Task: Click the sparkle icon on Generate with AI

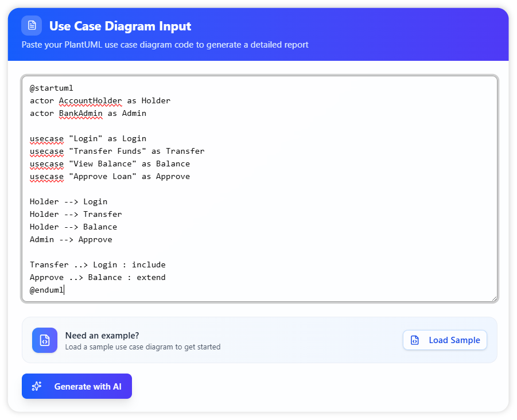Action: 37,386
